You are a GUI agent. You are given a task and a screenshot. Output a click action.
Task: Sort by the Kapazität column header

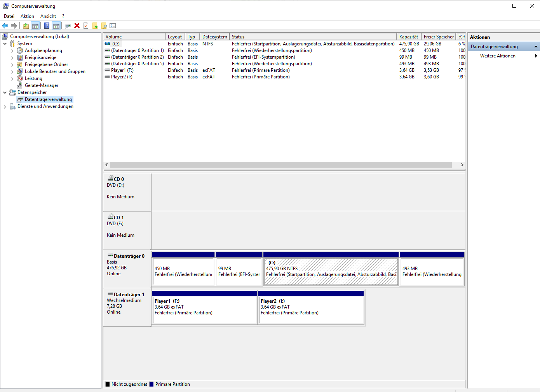click(x=409, y=37)
